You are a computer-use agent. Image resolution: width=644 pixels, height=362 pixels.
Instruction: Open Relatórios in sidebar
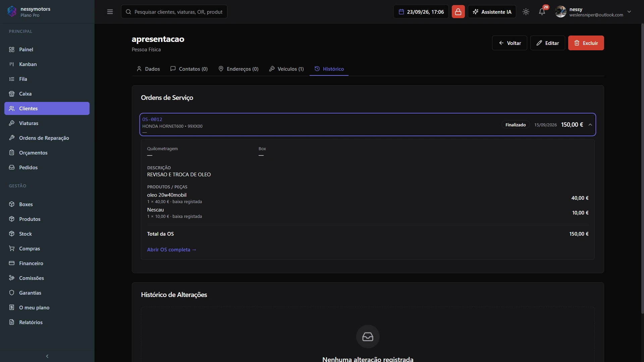pyautogui.click(x=47, y=322)
